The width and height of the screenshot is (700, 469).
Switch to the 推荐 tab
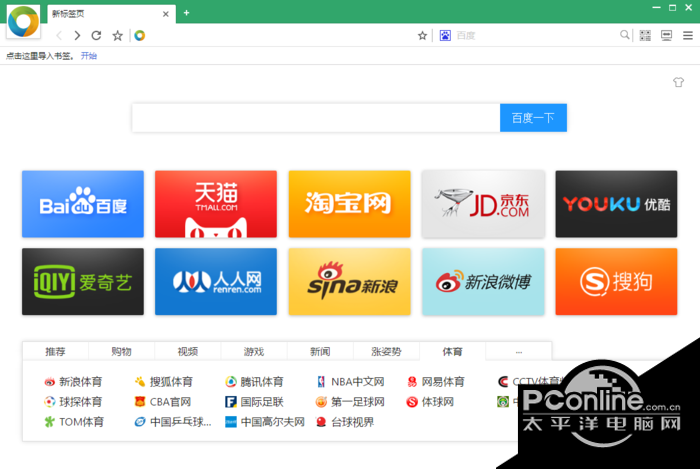tap(55, 352)
